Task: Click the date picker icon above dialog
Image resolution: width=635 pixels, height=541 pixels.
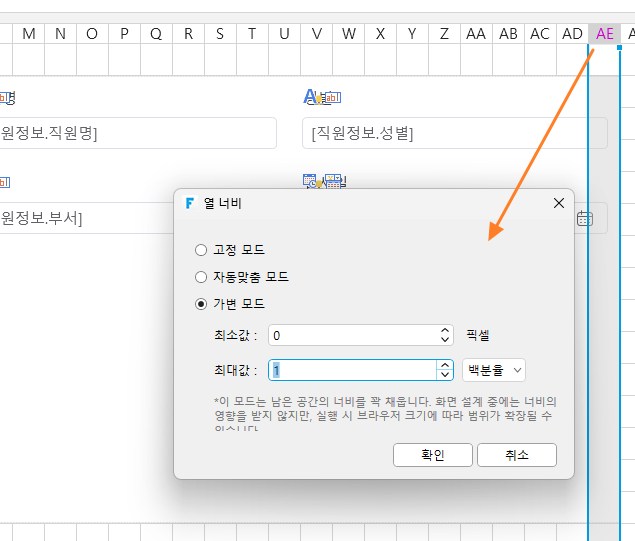Action: [324, 181]
